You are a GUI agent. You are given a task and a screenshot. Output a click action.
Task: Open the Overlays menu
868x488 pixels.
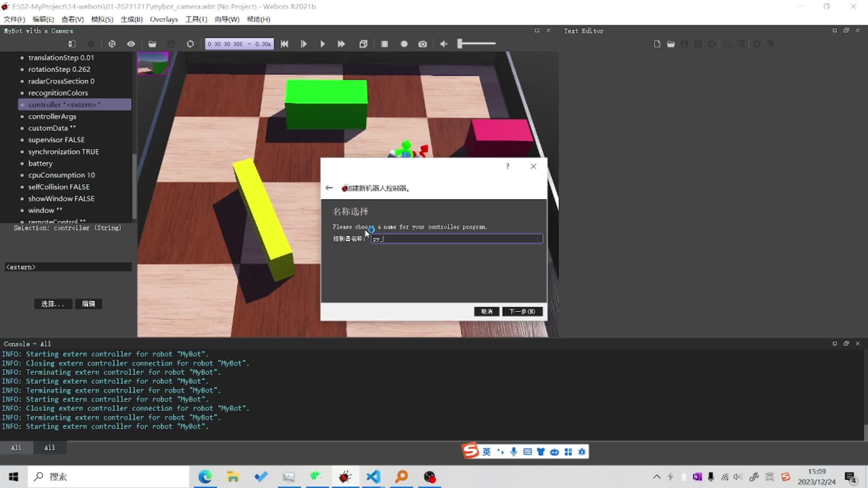click(164, 19)
